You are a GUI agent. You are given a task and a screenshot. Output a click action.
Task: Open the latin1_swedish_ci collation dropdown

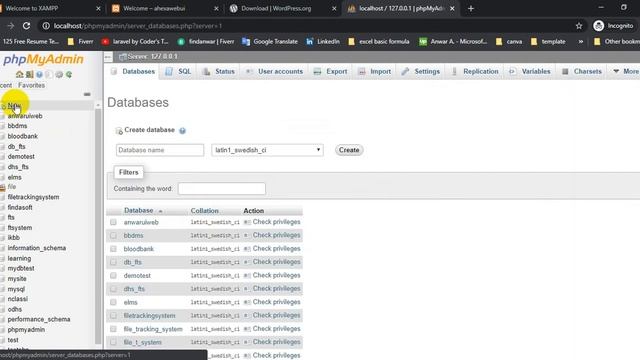tap(267, 150)
